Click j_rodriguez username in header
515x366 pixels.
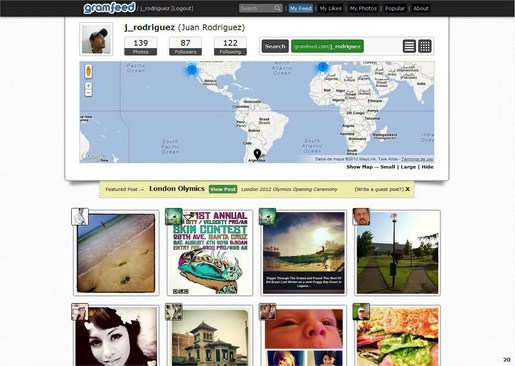(x=155, y=8)
